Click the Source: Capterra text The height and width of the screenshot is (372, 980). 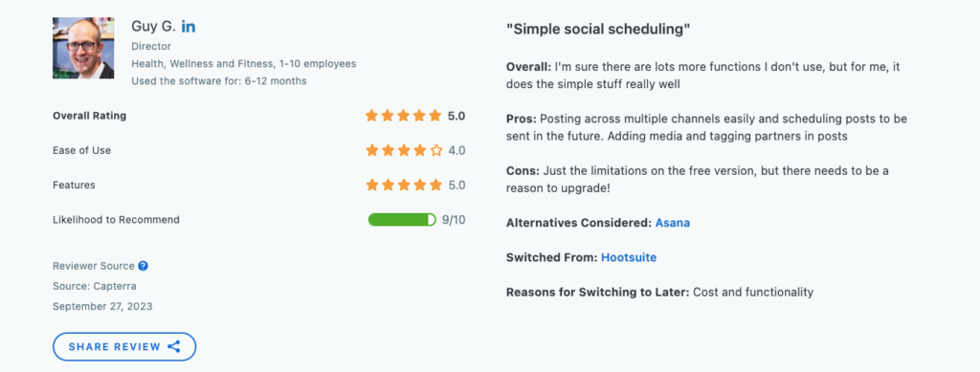[95, 287]
